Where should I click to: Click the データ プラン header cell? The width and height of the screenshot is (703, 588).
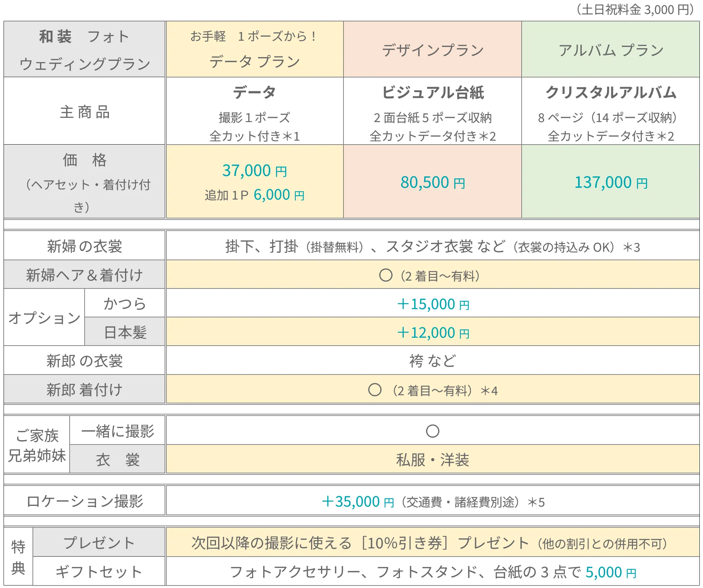pyautogui.click(x=254, y=49)
